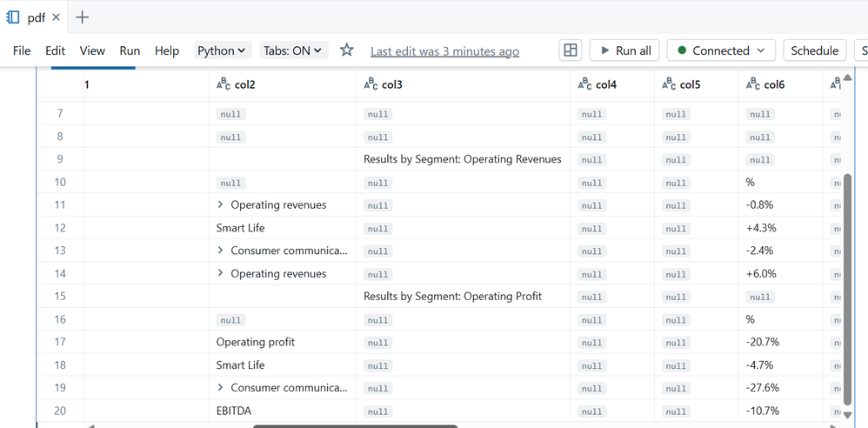Add a new tab with plus icon
The image size is (868, 428).
[x=82, y=17]
